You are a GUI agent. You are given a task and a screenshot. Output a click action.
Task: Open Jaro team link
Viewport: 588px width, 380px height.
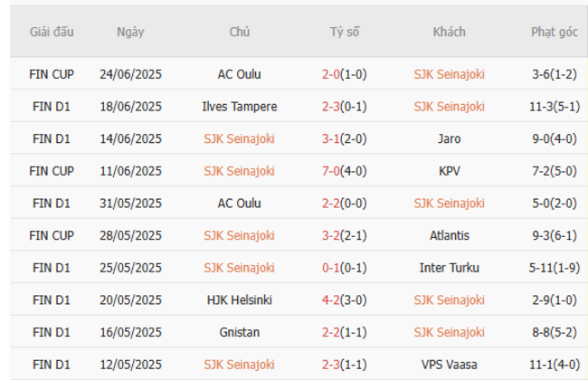point(450,139)
